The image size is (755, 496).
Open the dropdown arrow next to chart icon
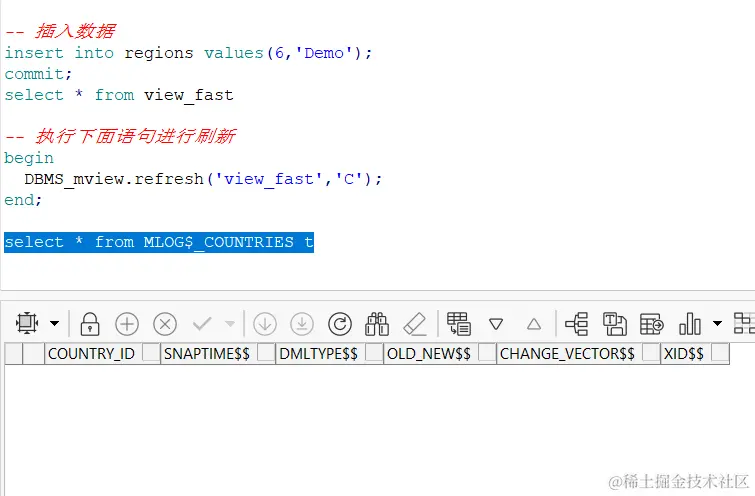click(x=717, y=323)
